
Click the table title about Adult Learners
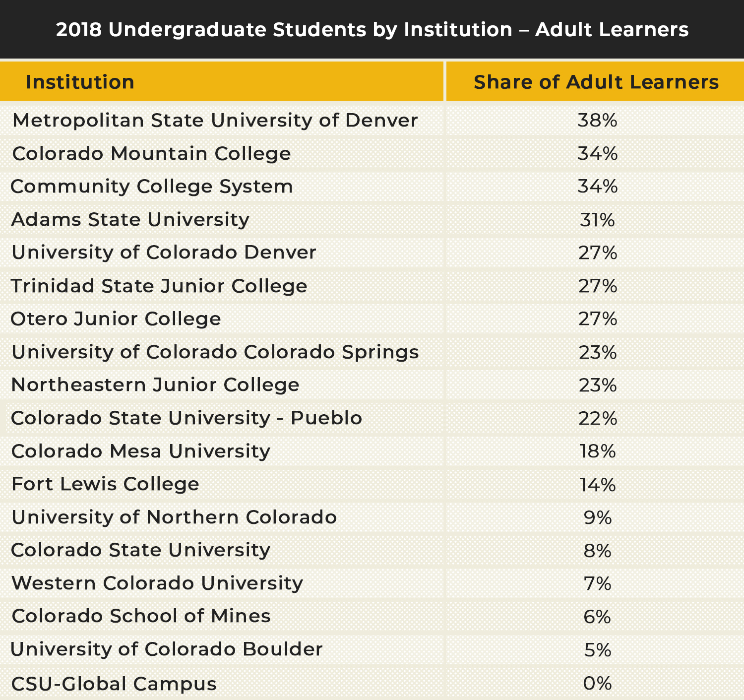[372, 30]
